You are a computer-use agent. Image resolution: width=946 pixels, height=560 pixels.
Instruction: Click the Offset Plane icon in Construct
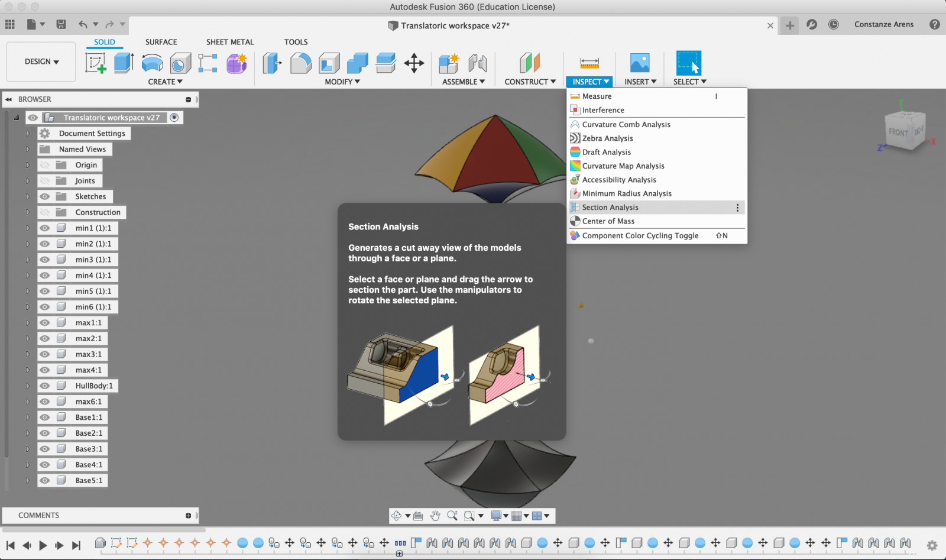(530, 63)
